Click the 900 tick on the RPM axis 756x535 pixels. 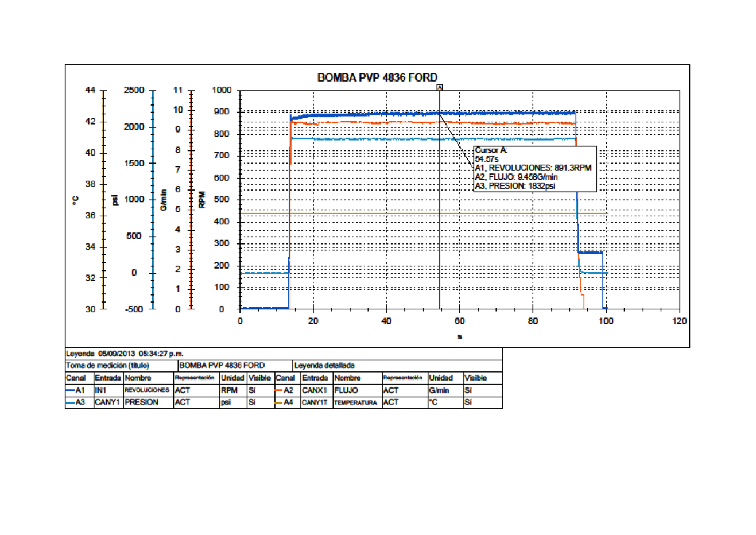[x=222, y=112]
